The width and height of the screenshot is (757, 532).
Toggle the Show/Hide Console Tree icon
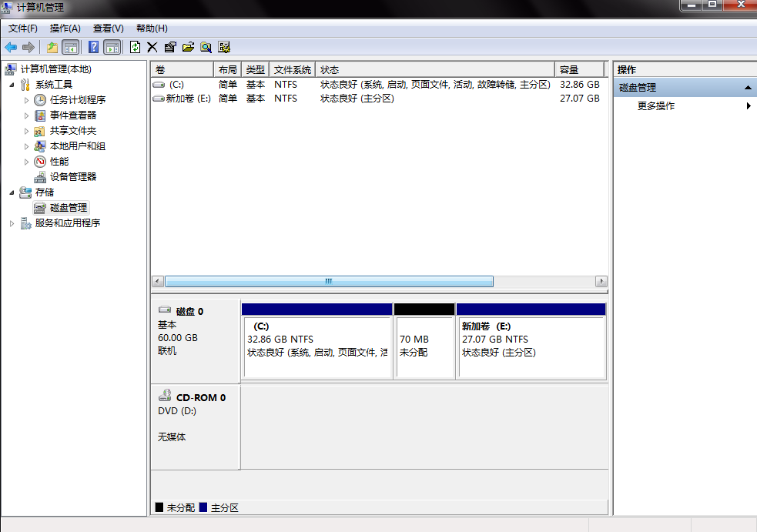(x=69, y=47)
